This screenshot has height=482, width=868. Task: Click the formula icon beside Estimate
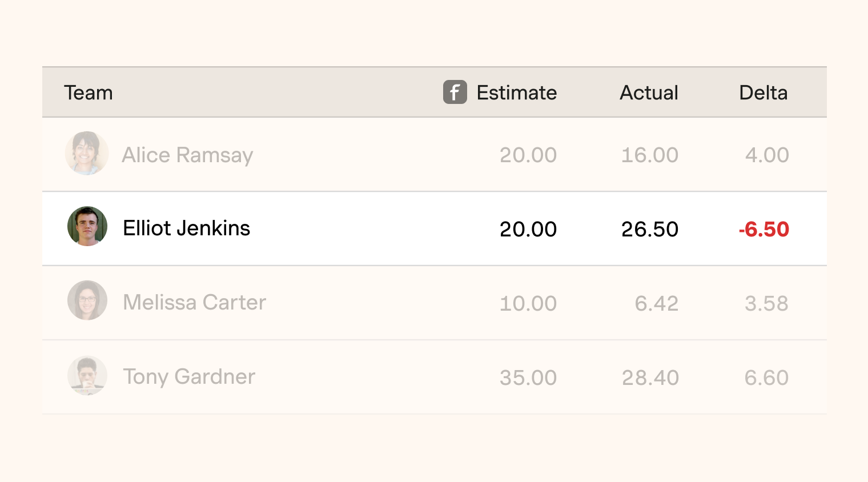click(x=455, y=92)
